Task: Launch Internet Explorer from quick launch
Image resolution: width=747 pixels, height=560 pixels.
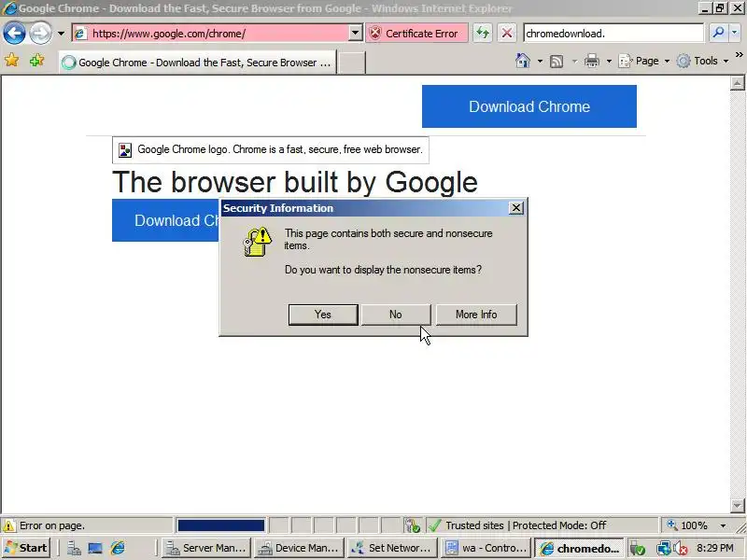Action: [118, 548]
